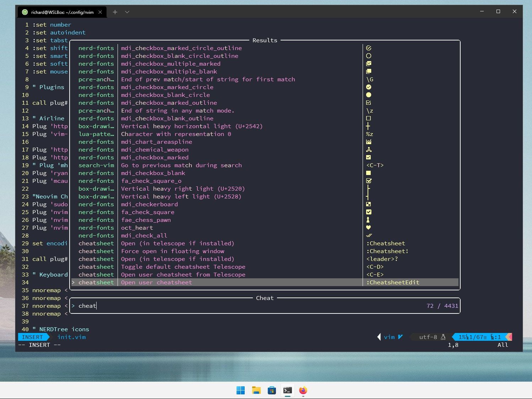Select the mdi_checkbox_blank_outline result row
The height and width of the screenshot is (399, 532).
tap(167, 119)
